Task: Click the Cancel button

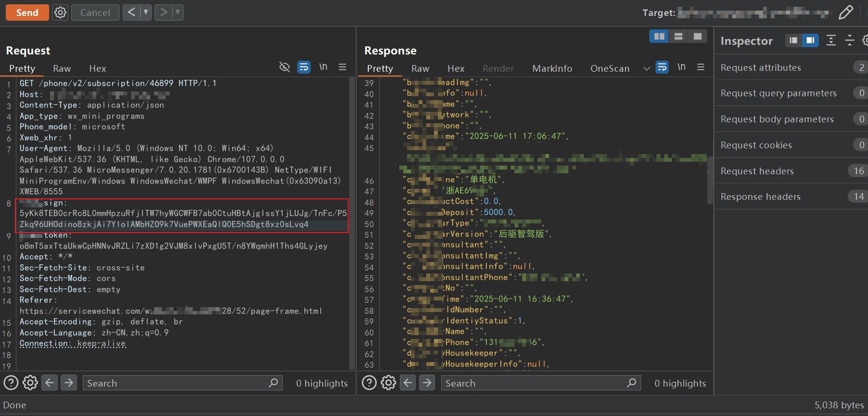Action: click(x=95, y=13)
